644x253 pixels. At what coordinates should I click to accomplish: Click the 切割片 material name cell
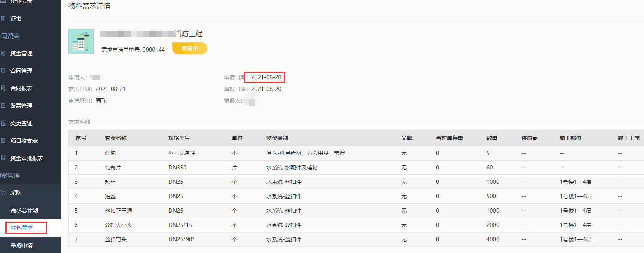[x=113, y=168]
